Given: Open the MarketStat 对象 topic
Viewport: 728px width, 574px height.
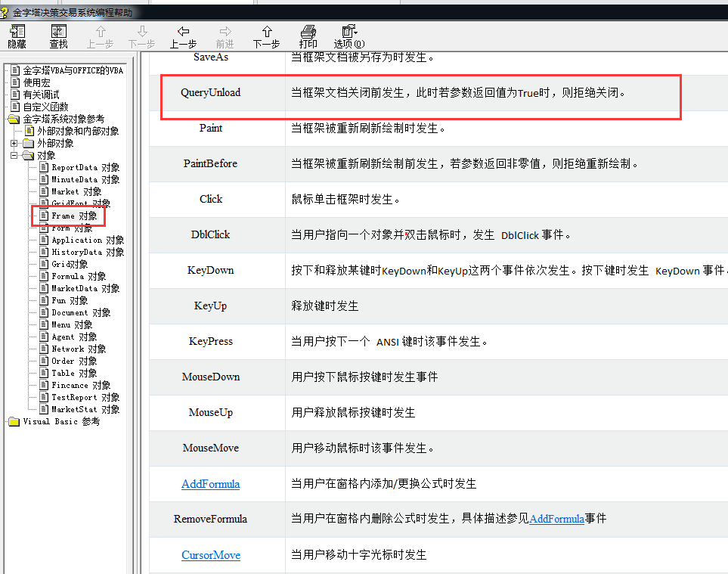Looking at the screenshot, I should [85, 409].
